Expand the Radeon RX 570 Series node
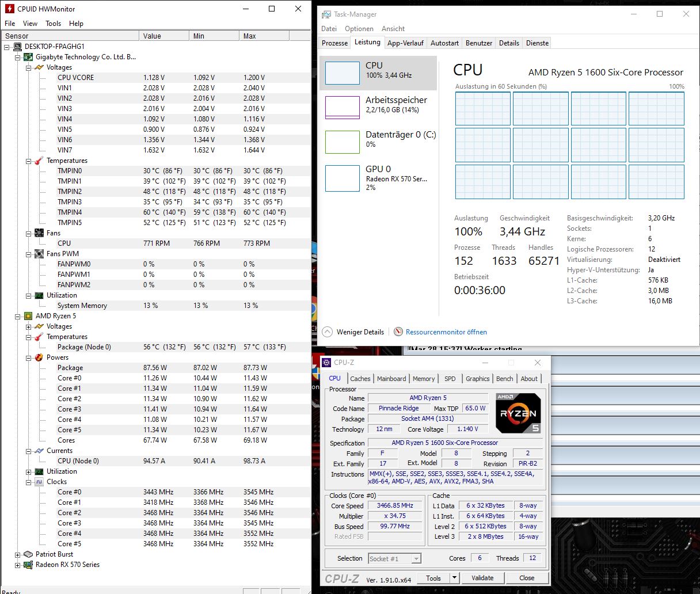Screen dimensions: 700x594 click(17, 565)
